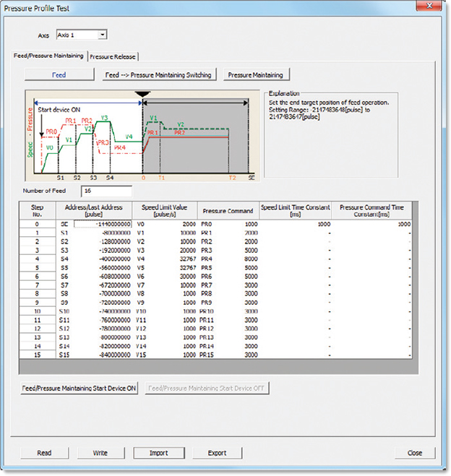The height and width of the screenshot is (476, 451).
Task: Click the Number of Feed input field
Action: tap(106, 191)
